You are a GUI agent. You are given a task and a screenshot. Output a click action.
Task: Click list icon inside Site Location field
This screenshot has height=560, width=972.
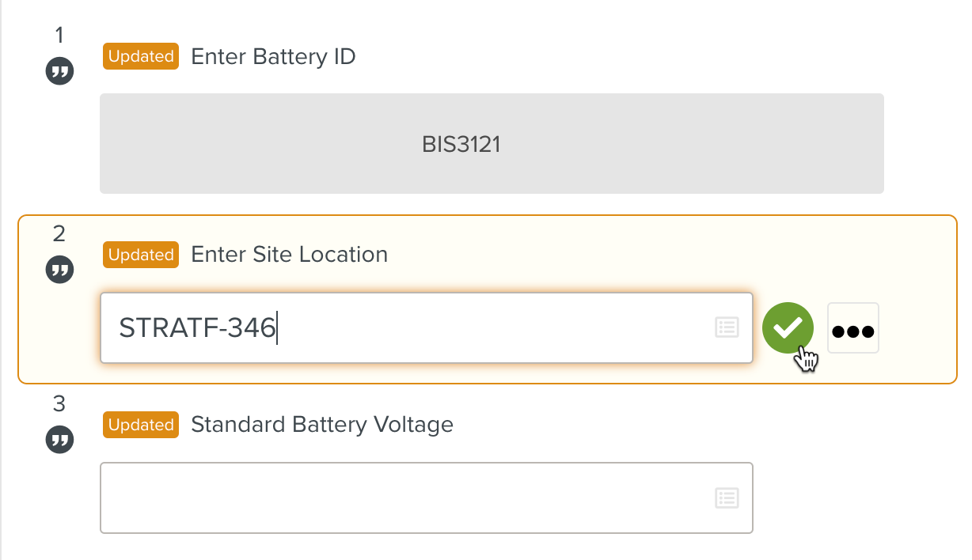click(727, 327)
